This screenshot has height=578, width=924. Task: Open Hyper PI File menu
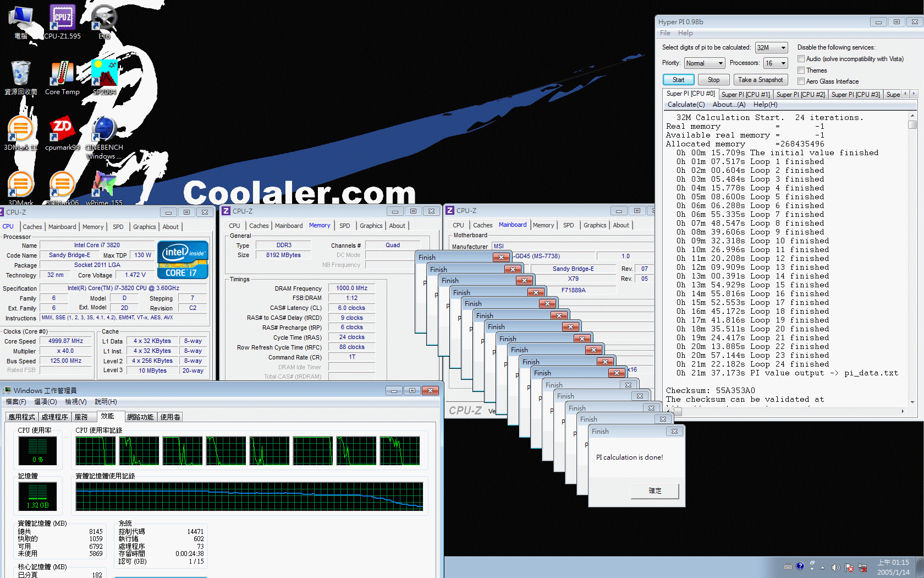coord(665,33)
